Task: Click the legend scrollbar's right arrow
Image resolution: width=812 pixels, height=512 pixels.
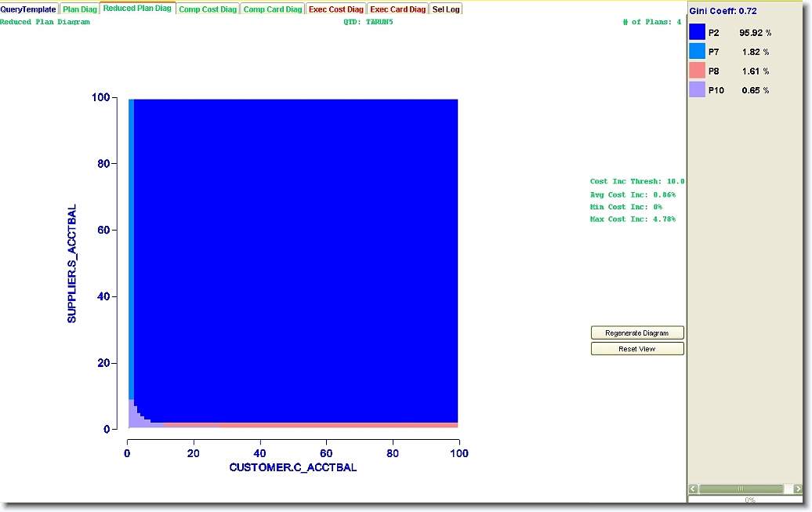Action: click(x=798, y=488)
